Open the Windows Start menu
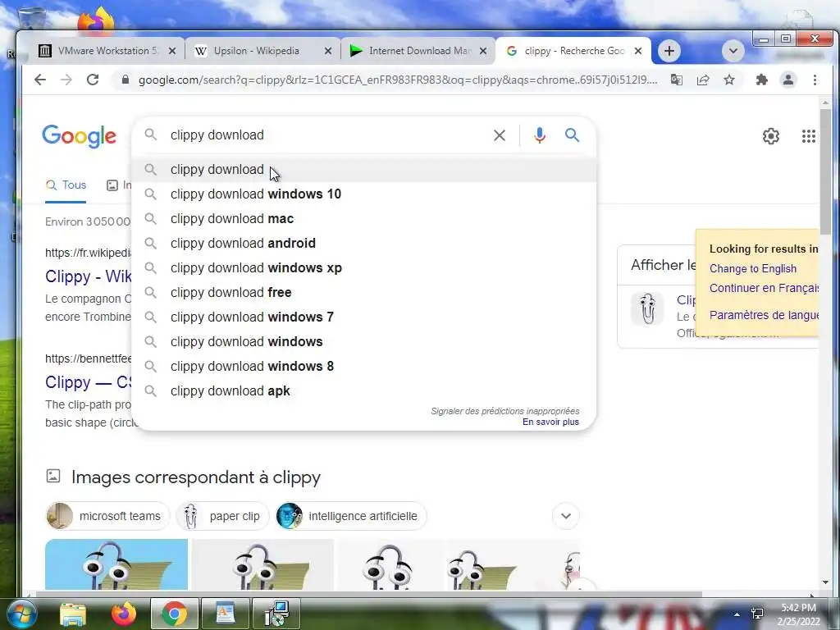 (x=21, y=614)
